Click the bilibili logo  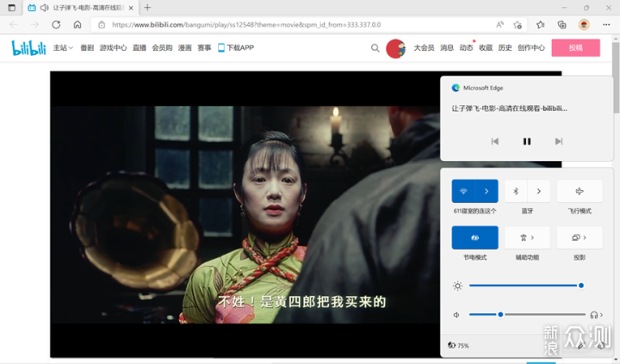point(28,48)
